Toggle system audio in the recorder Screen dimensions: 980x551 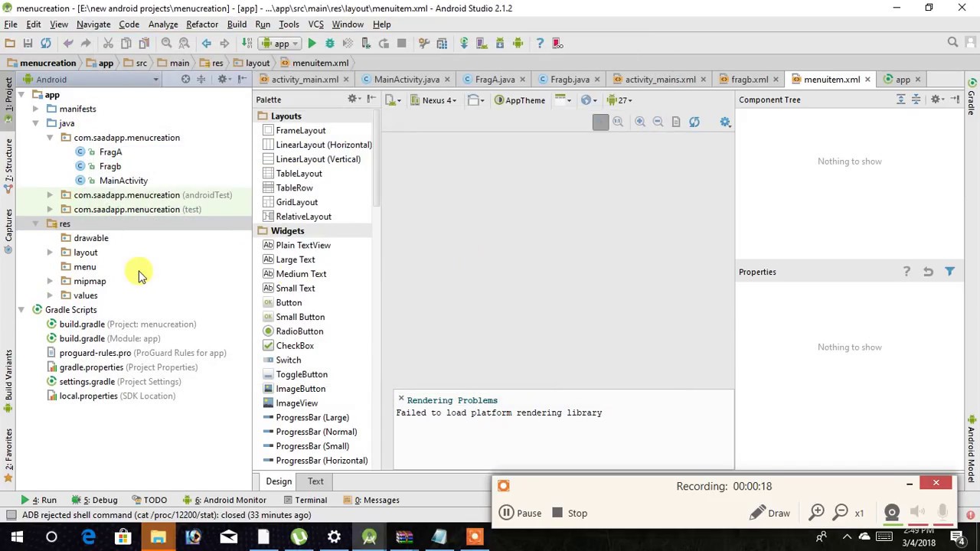pos(918,513)
